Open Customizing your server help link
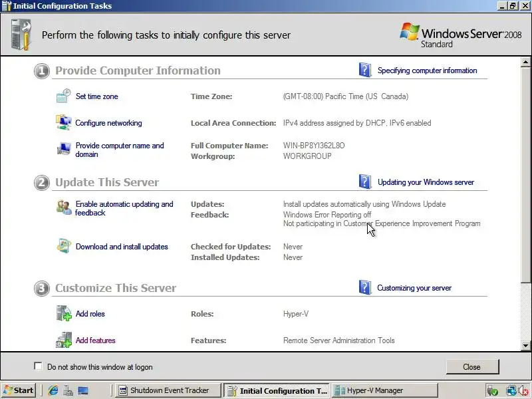Screen dimensions: 532x399 pos(414,288)
